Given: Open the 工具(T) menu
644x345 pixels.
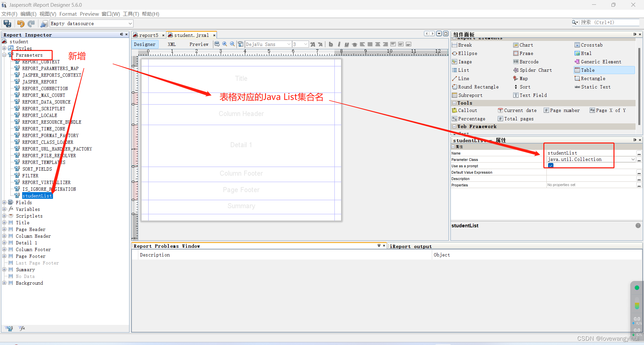Looking at the screenshot, I should pos(131,14).
